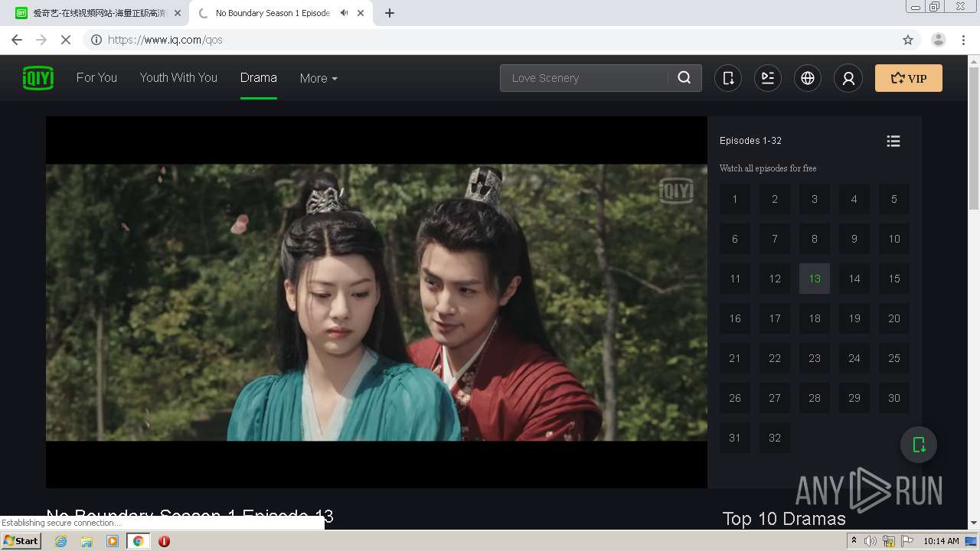The height and width of the screenshot is (551, 980).
Task: Click the iQIYI logo in header
Action: coord(38,78)
